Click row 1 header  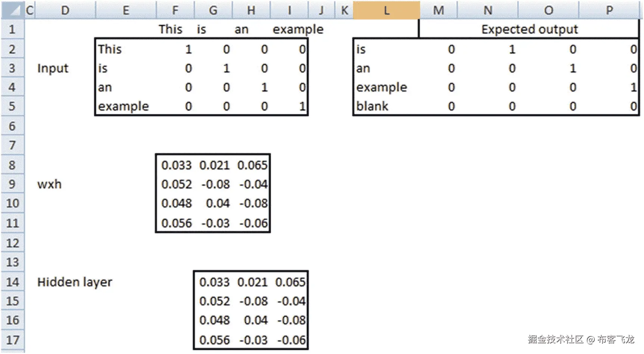[12, 29]
